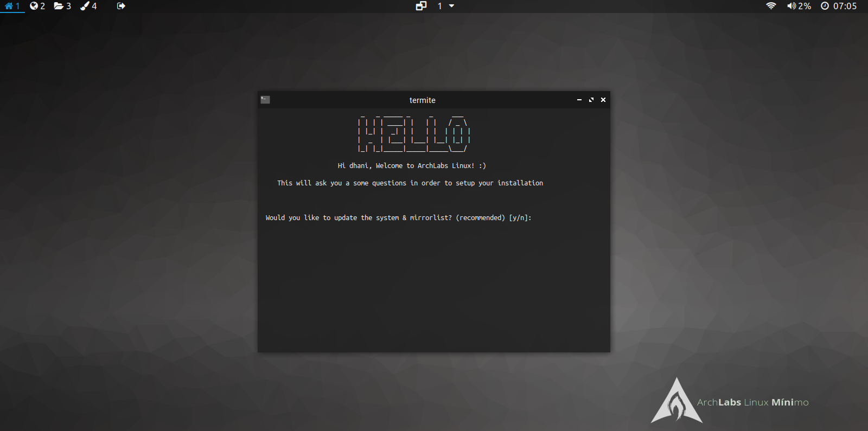
Task: Click the clock icon in panel
Action: click(x=825, y=6)
